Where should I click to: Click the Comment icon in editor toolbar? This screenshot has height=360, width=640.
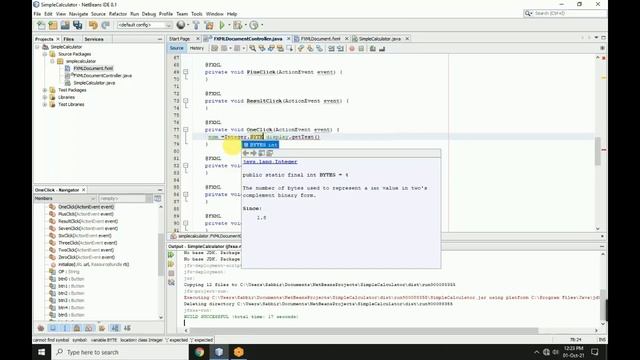click(373, 49)
